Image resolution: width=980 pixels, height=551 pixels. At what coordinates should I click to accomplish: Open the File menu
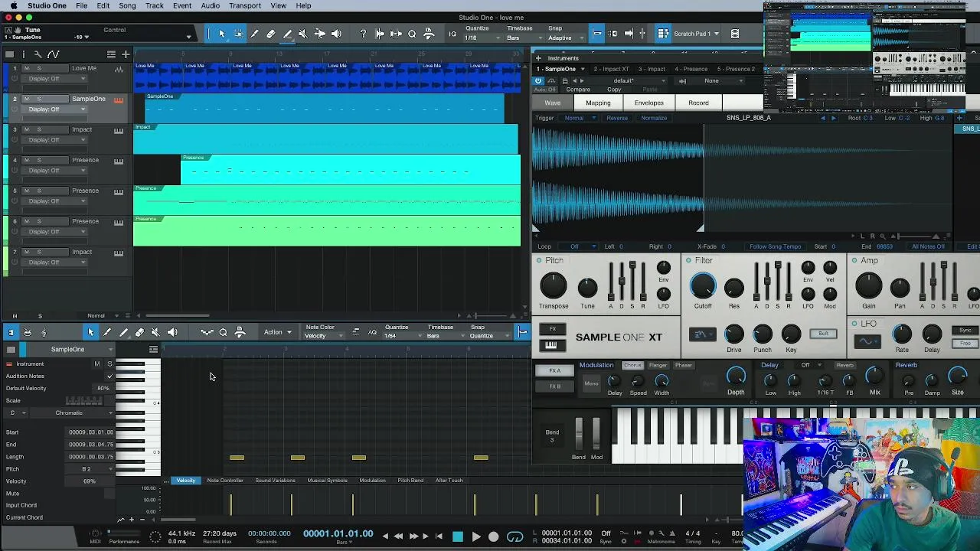(81, 5)
